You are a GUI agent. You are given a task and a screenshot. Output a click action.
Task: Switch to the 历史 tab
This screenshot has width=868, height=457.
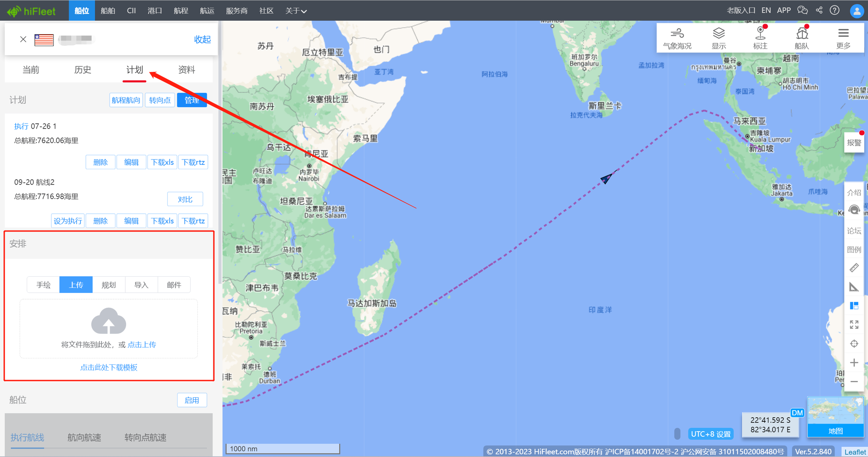83,70
